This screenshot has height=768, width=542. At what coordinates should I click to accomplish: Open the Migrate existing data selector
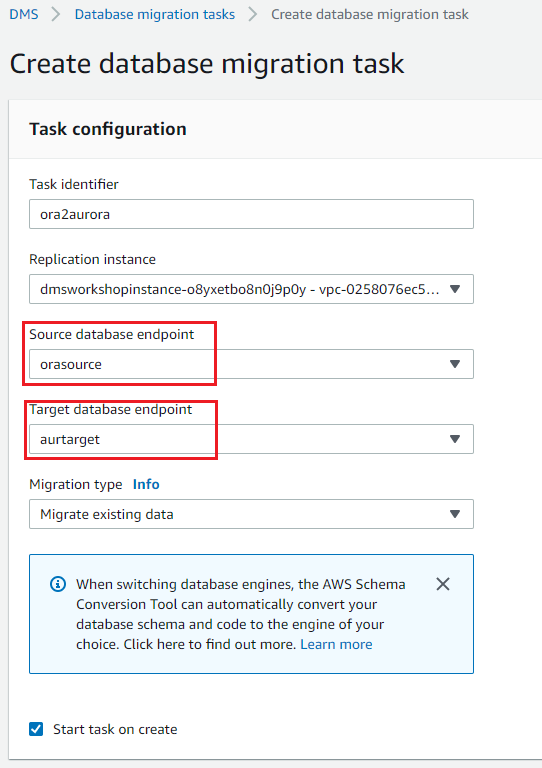[x=251, y=514]
